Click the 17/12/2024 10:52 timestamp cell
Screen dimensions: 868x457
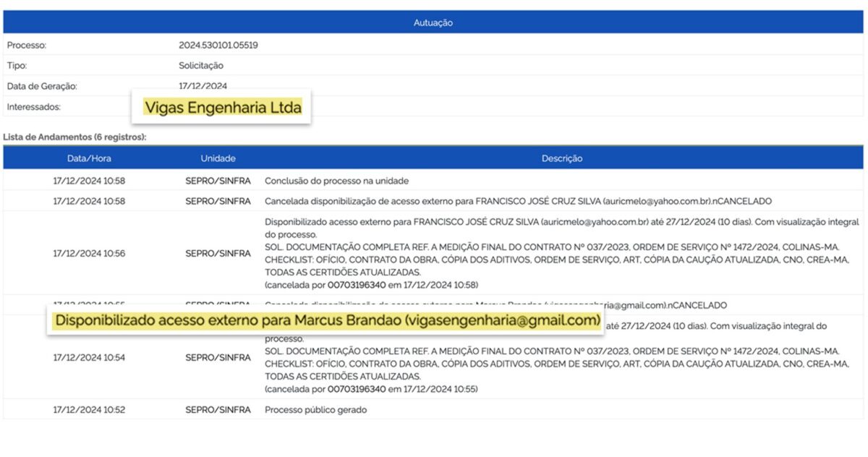tap(89, 410)
